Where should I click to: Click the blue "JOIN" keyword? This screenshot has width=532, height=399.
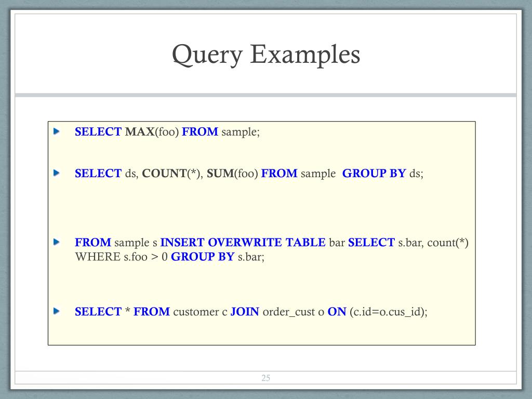(245, 312)
